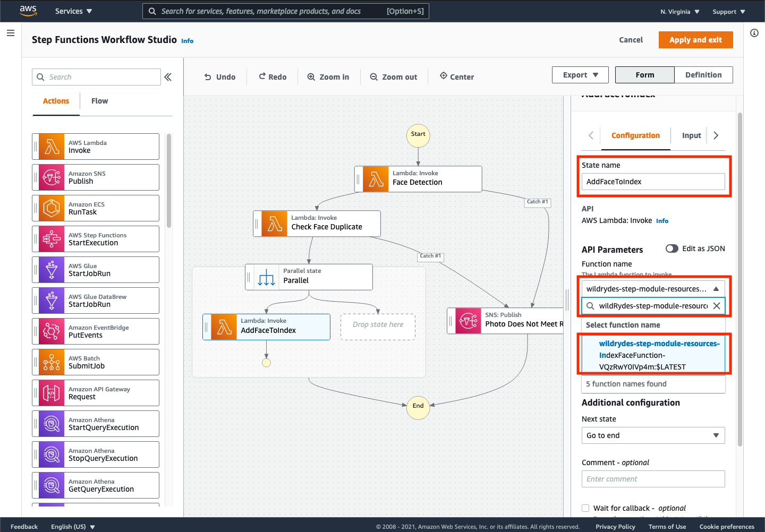Click the Parallel state icon on canvas

click(266, 277)
